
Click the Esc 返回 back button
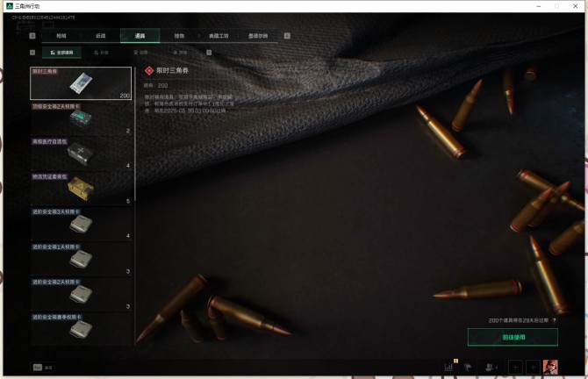coord(43,368)
